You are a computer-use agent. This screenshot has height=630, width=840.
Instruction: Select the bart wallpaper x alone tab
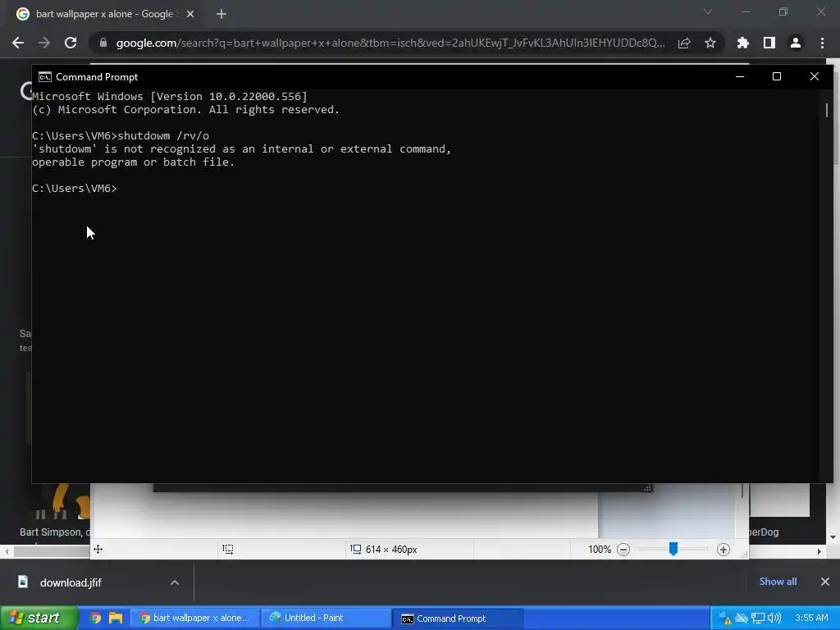click(x=104, y=14)
